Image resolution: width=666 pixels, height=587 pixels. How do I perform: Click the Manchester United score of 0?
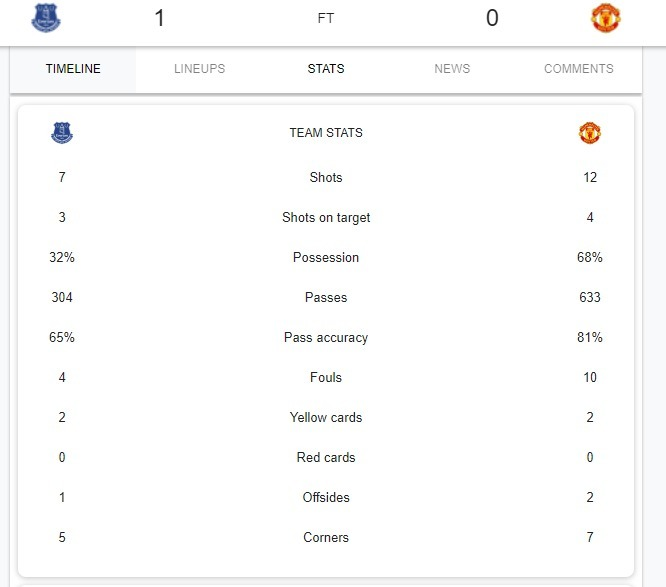pyautogui.click(x=492, y=18)
